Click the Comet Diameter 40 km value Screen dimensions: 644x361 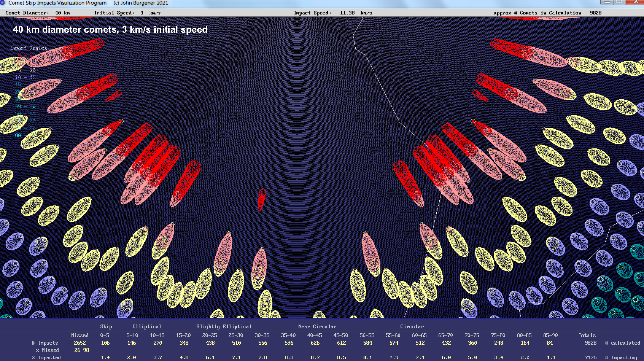pos(62,13)
